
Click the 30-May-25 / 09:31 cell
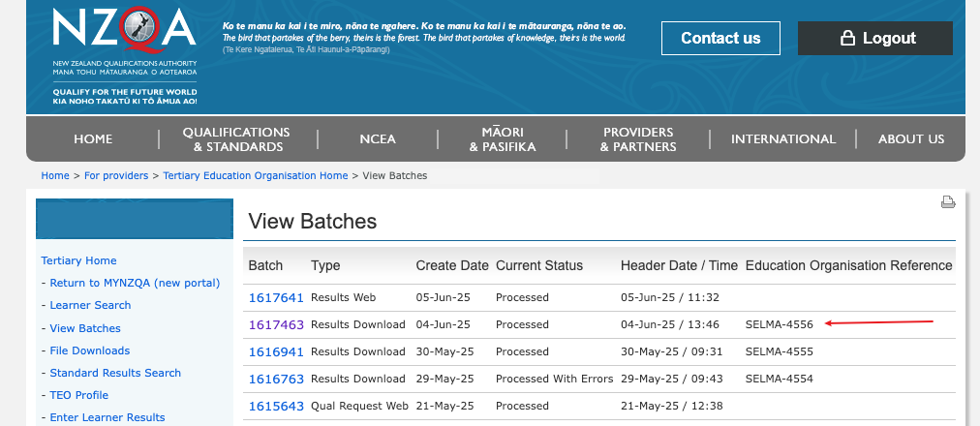tap(671, 351)
